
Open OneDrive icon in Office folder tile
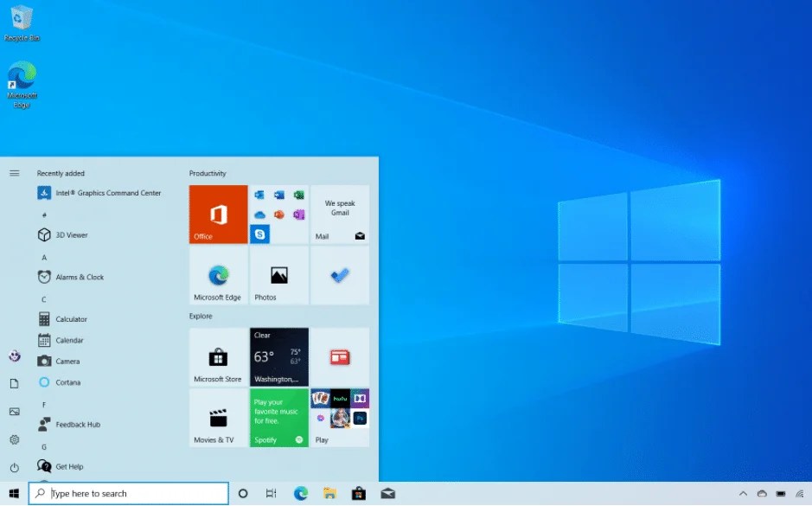pyautogui.click(x=259, y=215)
